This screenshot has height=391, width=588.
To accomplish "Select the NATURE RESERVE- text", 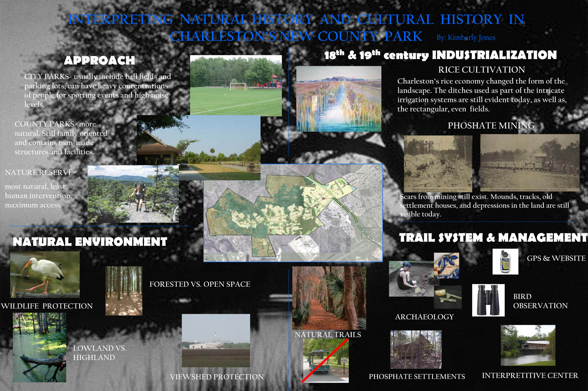I will [x=40, y=173].
